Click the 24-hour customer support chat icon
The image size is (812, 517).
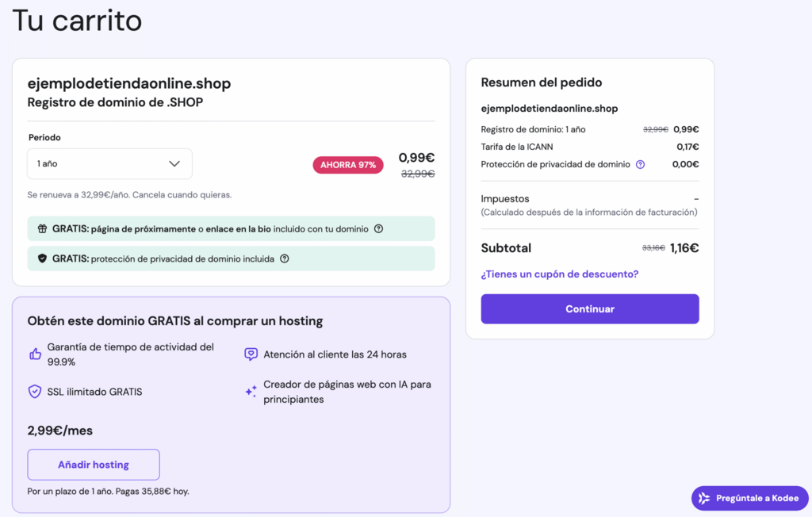pyautogui.click(x=251, y=354)
